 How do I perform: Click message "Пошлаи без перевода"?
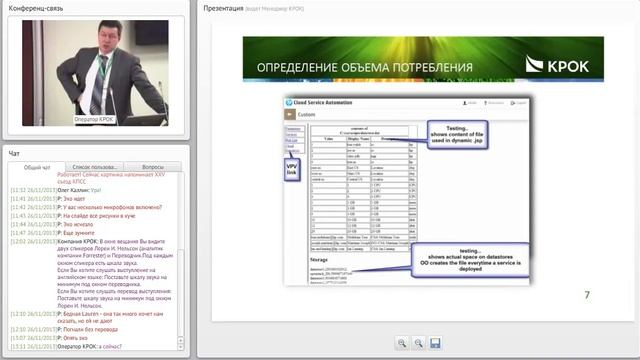pos(91,329)
